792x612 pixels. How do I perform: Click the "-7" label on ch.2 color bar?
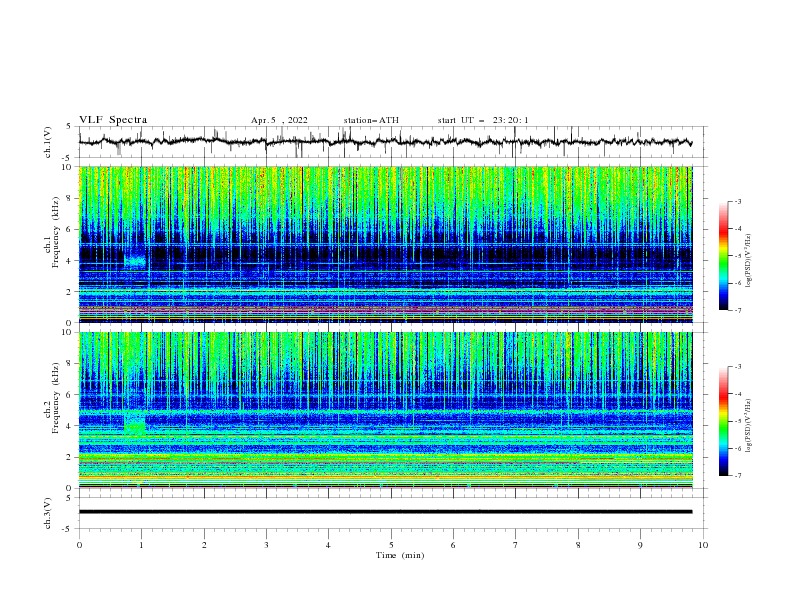click(737, 476)
